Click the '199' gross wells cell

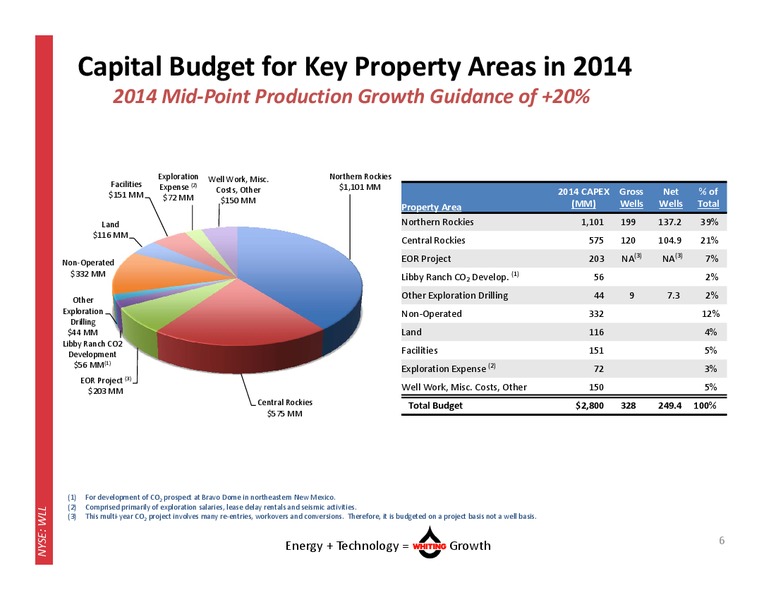[628, 222]
